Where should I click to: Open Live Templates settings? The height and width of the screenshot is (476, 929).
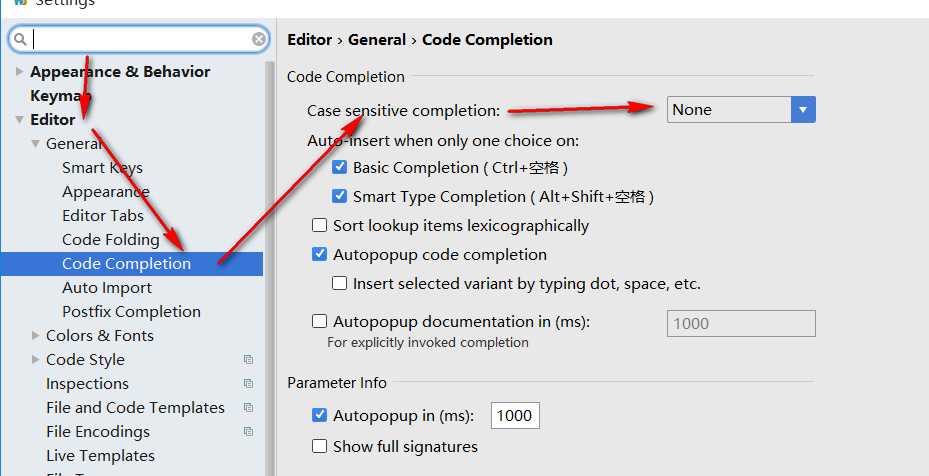click(x=101, y=455)
